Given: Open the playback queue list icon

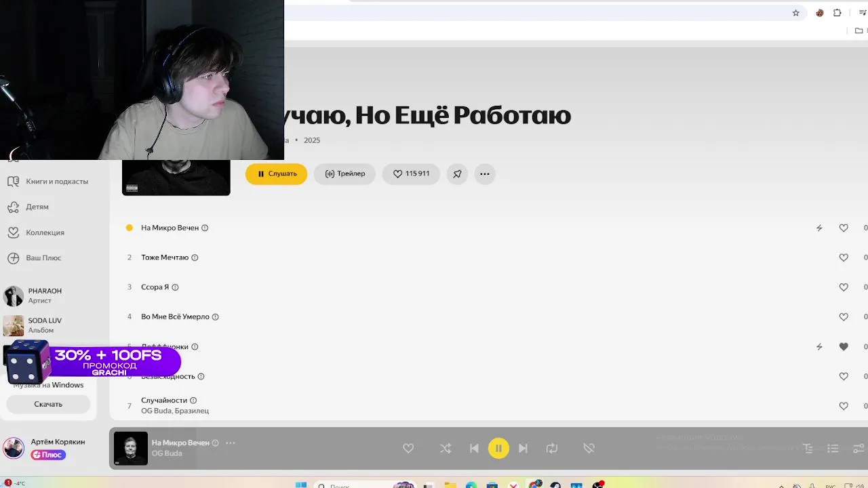Looking at the screenshot, I should pyautogui.click(x=833, y=448).
